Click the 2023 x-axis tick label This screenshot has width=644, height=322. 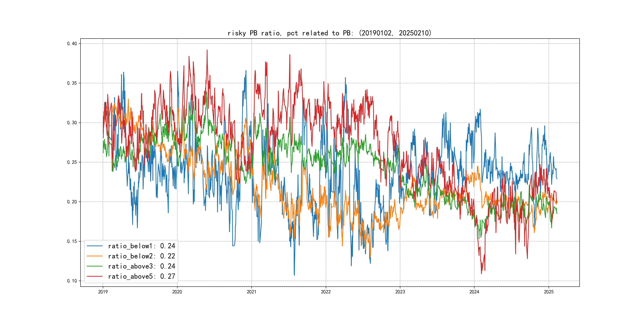(400, 292)
